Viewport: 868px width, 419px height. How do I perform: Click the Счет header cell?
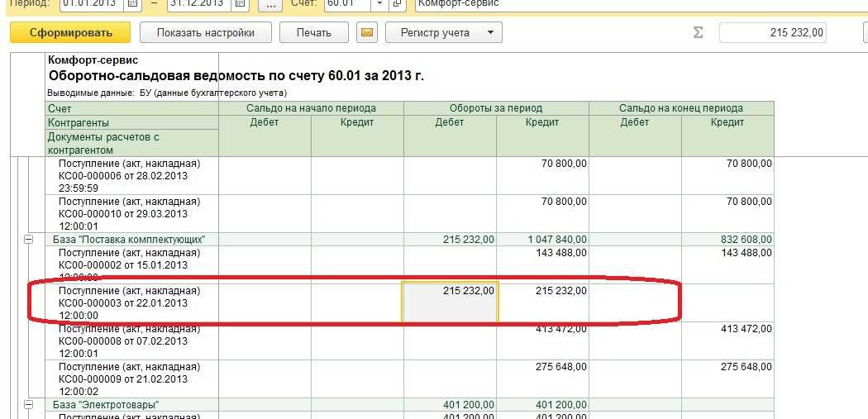click(133, 109)
